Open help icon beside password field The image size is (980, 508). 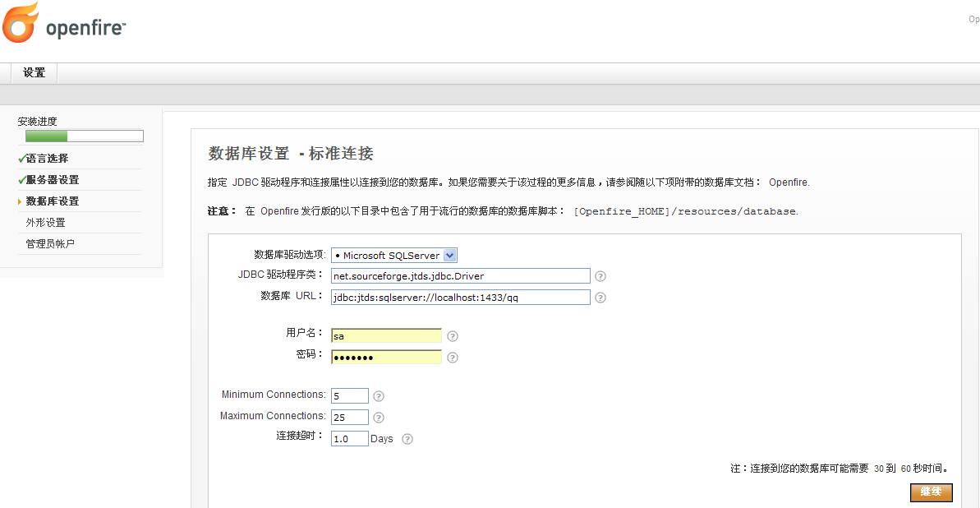pos(453,358)
